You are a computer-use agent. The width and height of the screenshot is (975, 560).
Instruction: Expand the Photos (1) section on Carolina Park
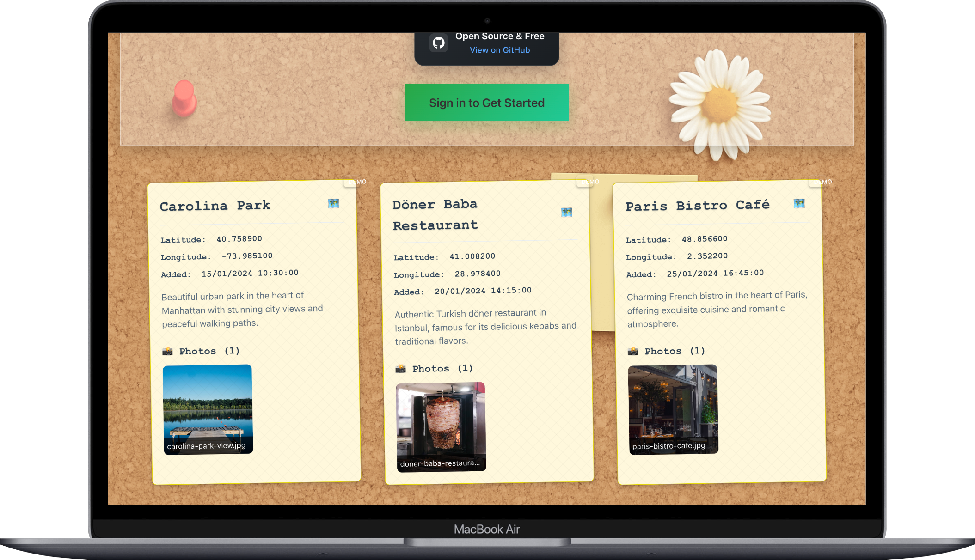(x=201, y=351)
